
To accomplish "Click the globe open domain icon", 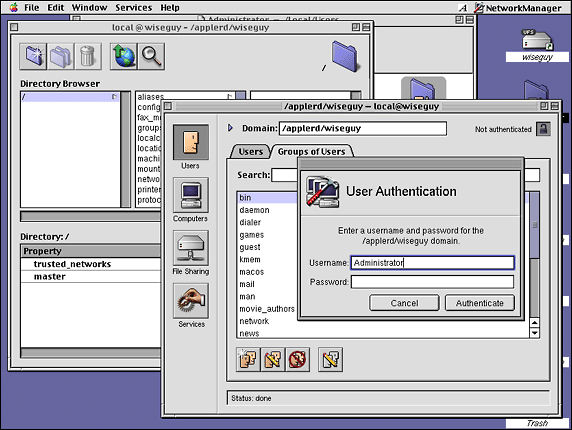I will click(x=124, y=56).
